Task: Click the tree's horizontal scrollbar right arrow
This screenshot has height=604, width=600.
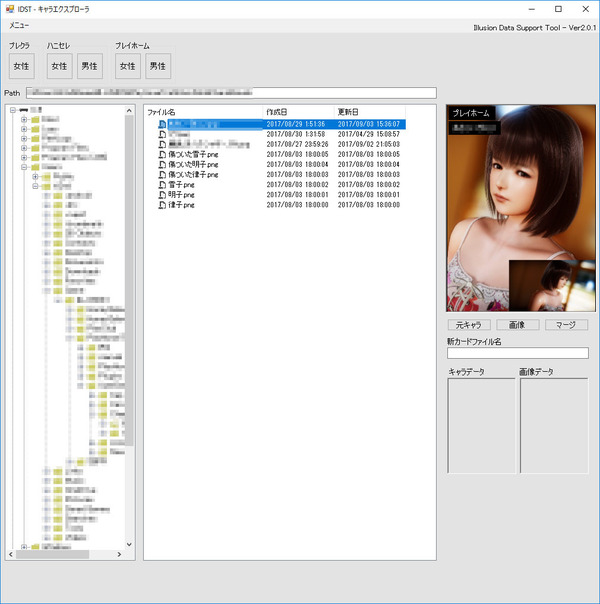Action: 119,554
